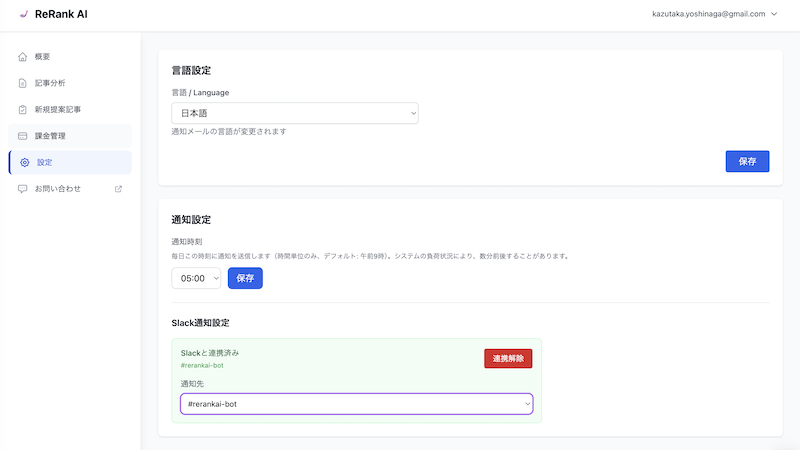
Task: Click the 言語 / Language label
Action: pos(200,93)
